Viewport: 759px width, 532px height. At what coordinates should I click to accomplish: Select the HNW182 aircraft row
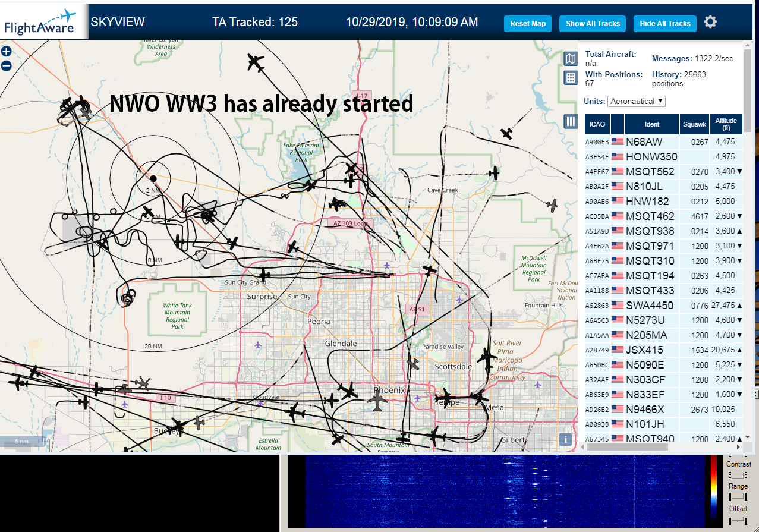pos(664,202)
